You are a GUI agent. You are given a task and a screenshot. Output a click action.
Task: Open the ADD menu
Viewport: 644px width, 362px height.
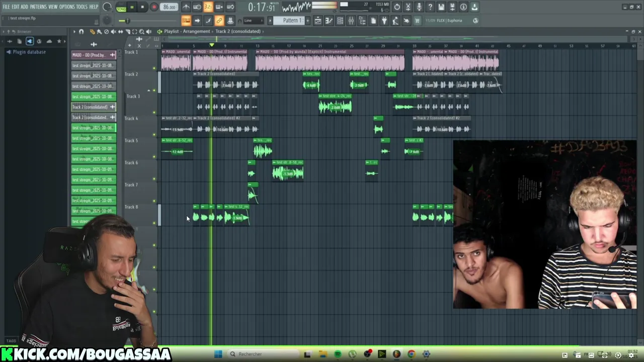24,7
